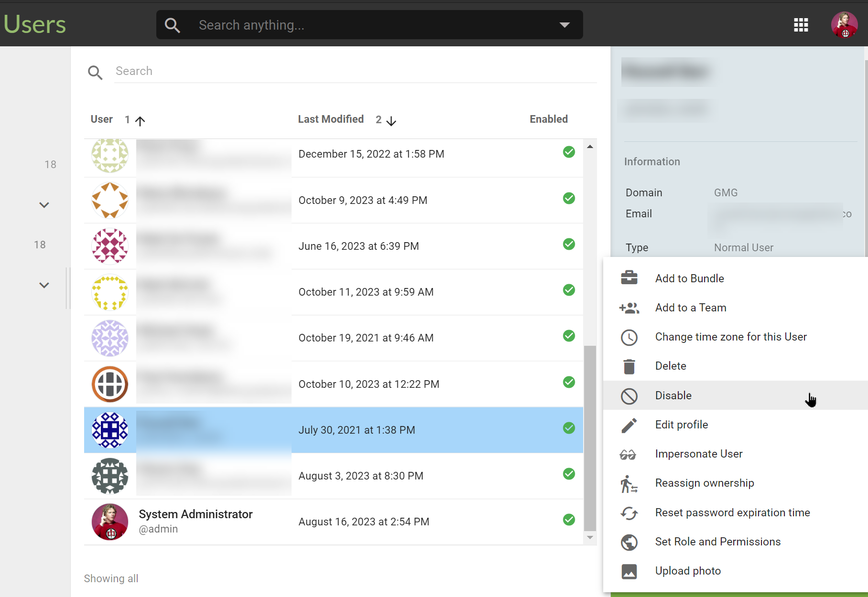Click the avatar of the October 10, 2023 user
The width and height of the screenshot is (868, 597).
click(x=110, y=384)
